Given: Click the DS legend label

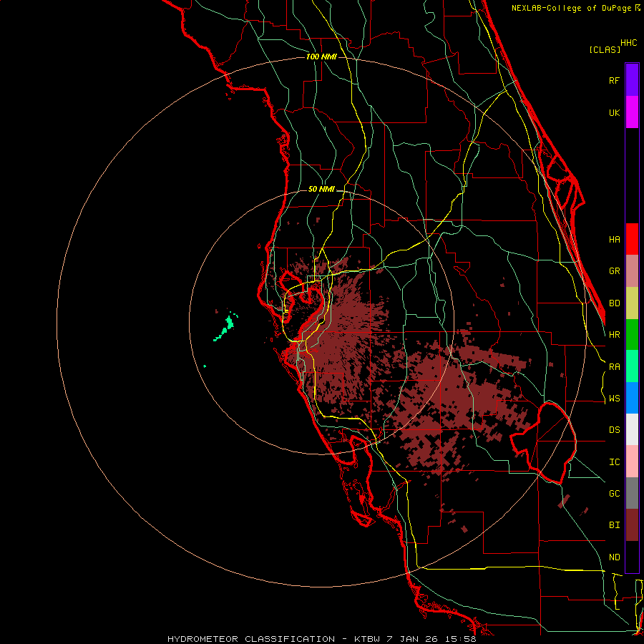Looking at the screenshot, I should [x=614, y=430].
